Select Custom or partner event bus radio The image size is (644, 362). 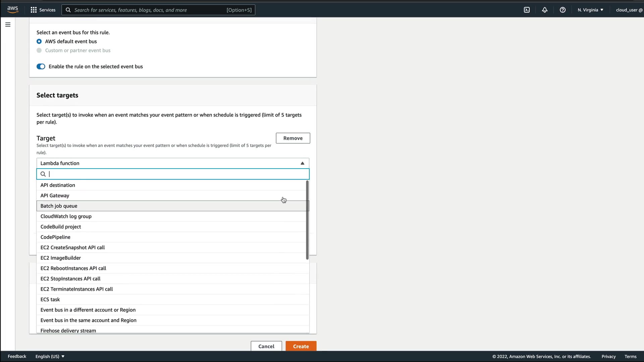point(39,51)
